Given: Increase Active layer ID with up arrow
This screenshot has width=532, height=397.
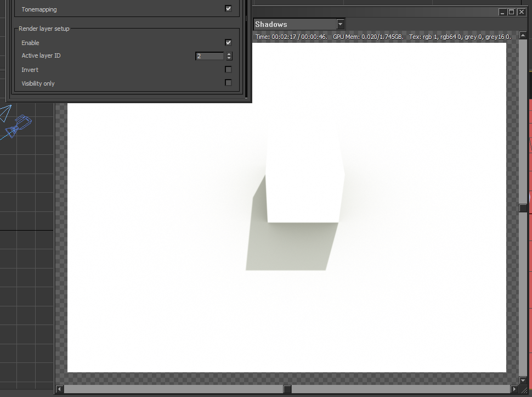Looking at the screenshot, I should click(229, 54).
